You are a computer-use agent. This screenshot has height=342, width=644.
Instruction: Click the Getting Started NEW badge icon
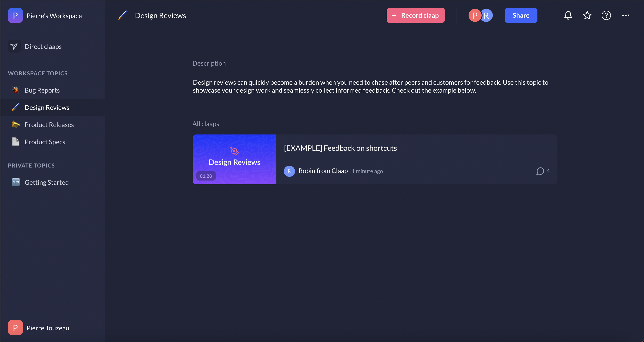[x=16, y=182]
